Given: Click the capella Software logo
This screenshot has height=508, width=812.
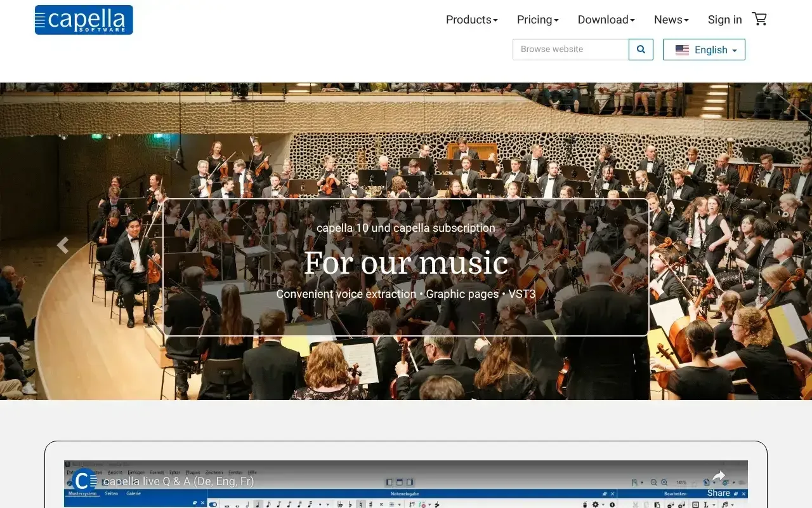Looking at the screenshot, I should click(x=84, y=20).
